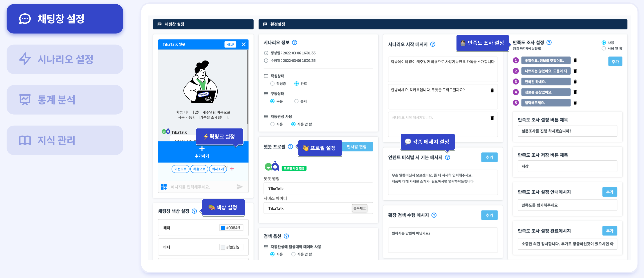Click header color swatch #0084ff
This screenshot has height=278, width=644.
(x=222, y=228)
